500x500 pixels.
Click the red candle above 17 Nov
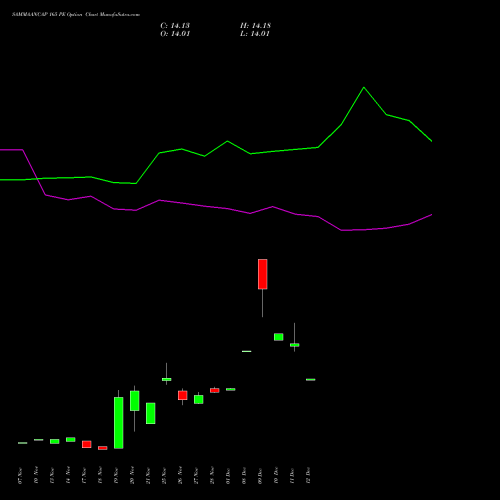pos(87,444)
